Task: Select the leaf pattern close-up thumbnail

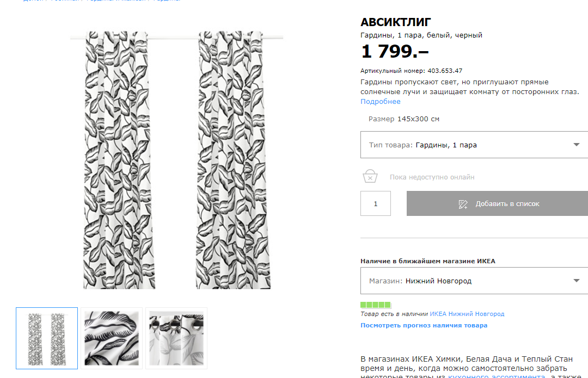Action: [x=112, y=338]
